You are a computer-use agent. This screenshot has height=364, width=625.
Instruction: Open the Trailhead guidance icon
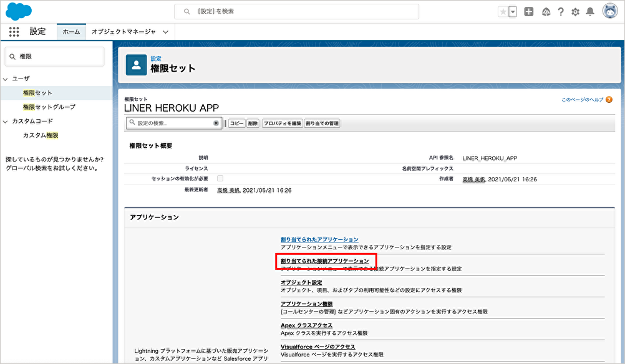coord(546,12)
